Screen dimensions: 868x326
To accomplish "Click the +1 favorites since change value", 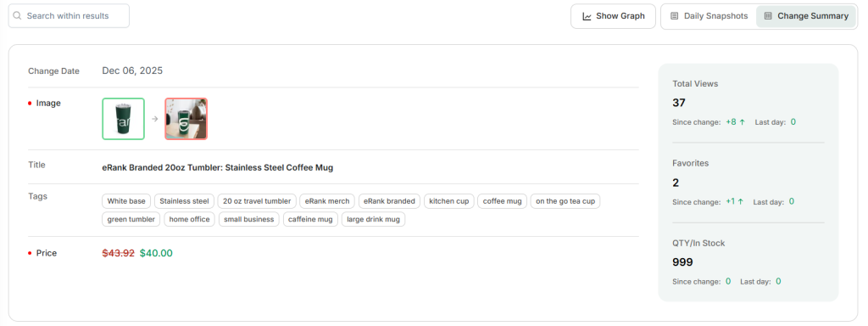I will (x=730, y=202).
